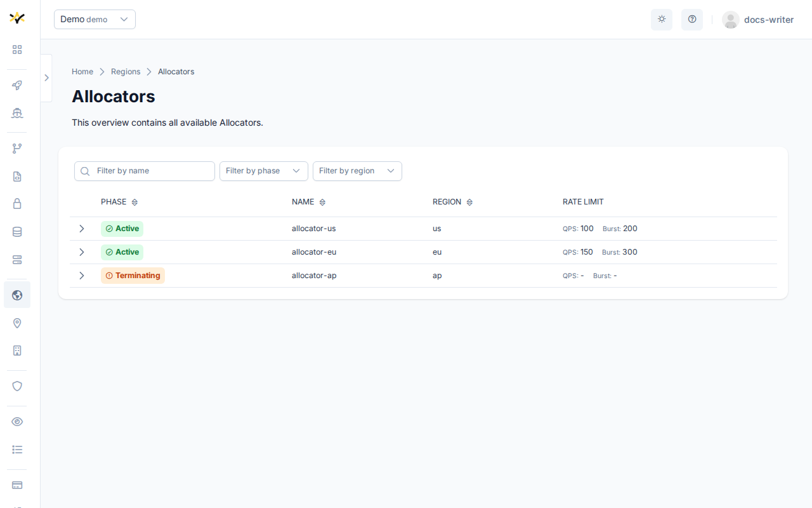Click the region cell 'us'
Viewport: 812px width, 508px height.
pyautogui.click(x=437, y=229)
